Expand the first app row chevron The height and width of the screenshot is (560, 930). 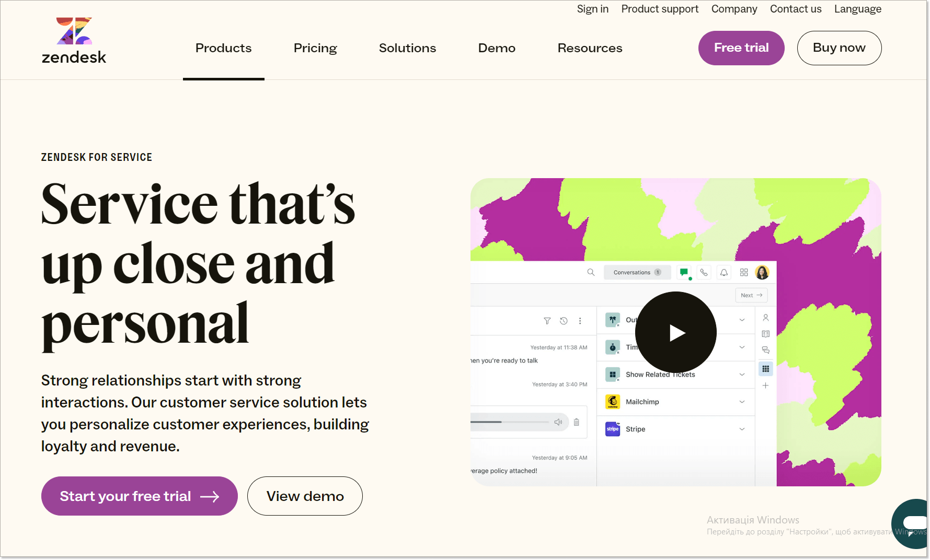tap(742, 320)
